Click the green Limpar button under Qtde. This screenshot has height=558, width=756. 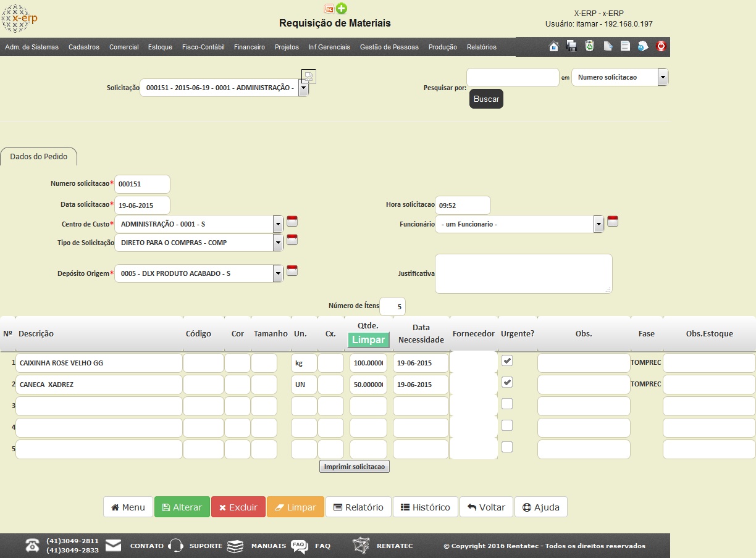[369, 340]
